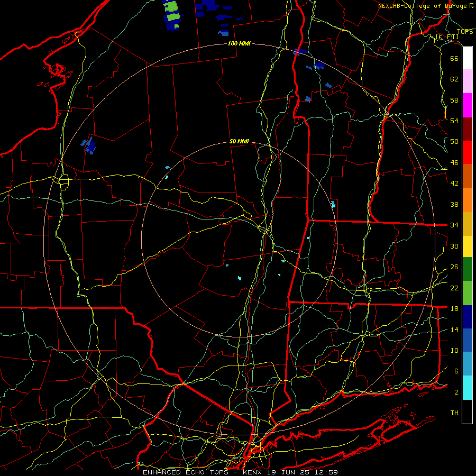The width and height of the screenshot is (476, 476).
Task: Select the dark red legend swatch
Action: coord(467,129)
